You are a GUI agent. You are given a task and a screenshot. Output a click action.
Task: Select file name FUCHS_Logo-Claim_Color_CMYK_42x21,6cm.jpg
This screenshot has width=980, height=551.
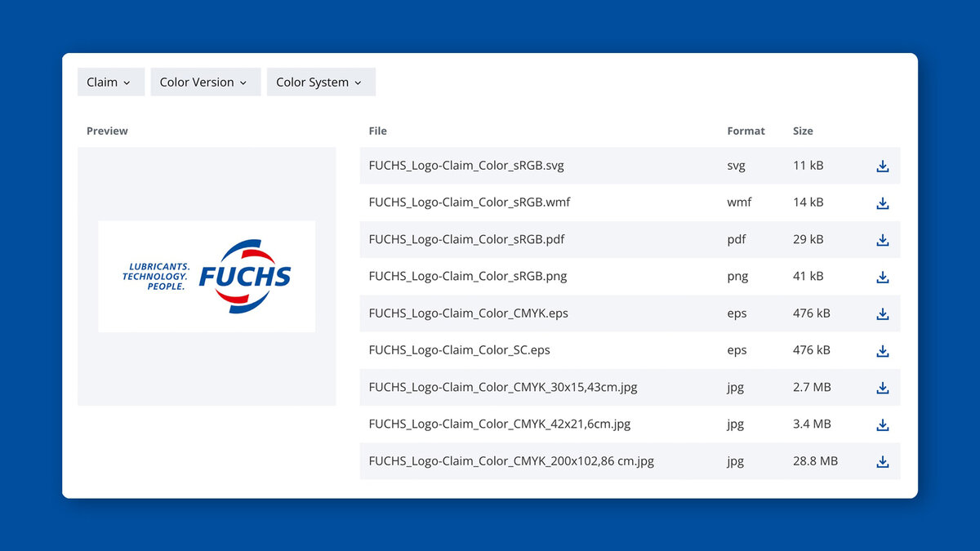tap(500, 424)
